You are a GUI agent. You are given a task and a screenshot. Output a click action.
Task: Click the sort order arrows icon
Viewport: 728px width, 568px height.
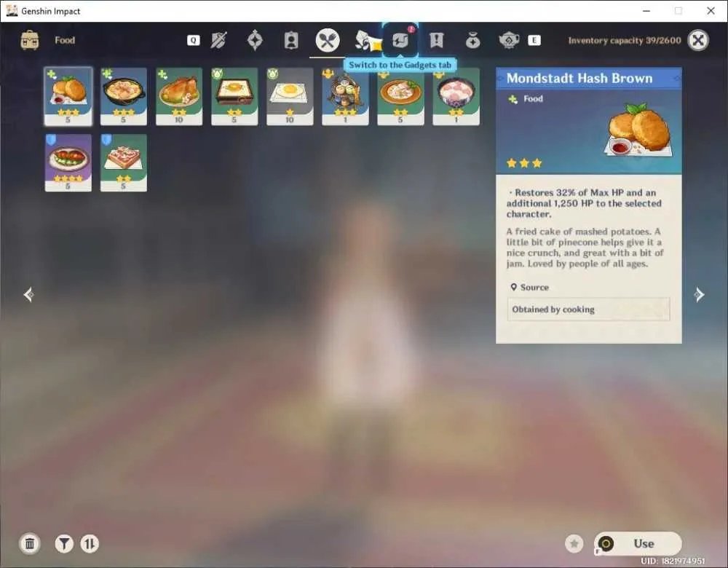pos(90,543)
